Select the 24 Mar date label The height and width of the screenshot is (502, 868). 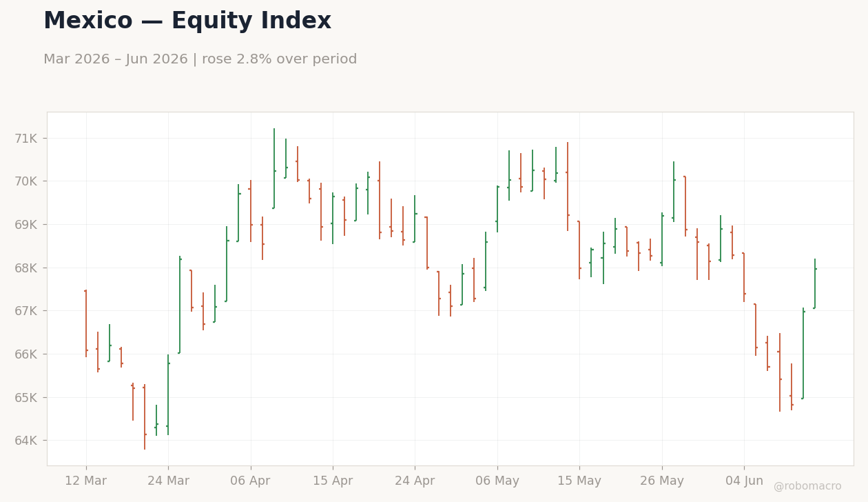pos(168,481)
